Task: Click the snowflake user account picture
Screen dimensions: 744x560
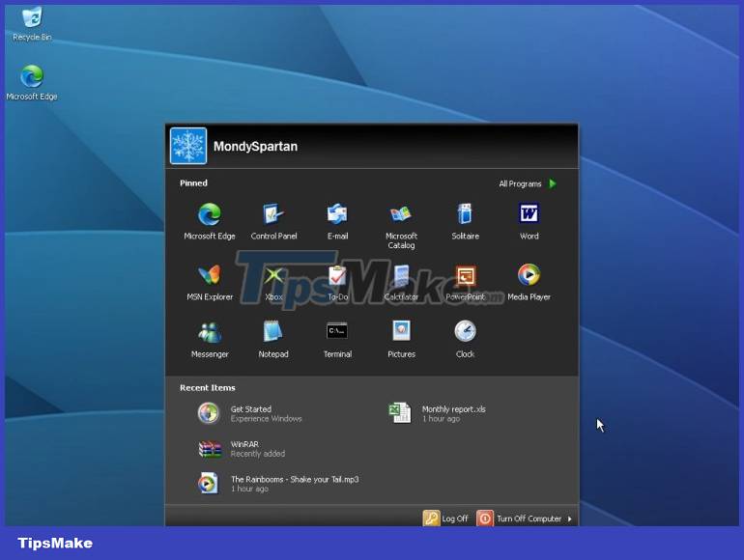Action: point(188,146)
